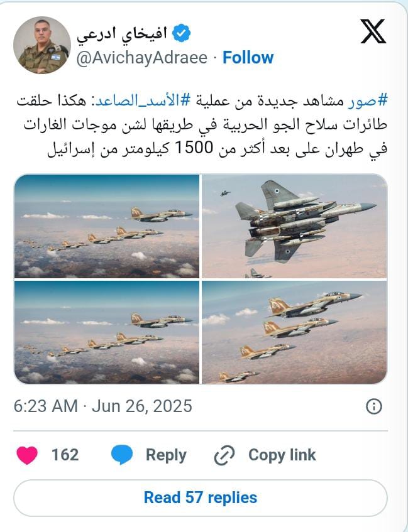
Task: Open the #الأسد_الصاعد hashtag link
Action: [142, 100]
